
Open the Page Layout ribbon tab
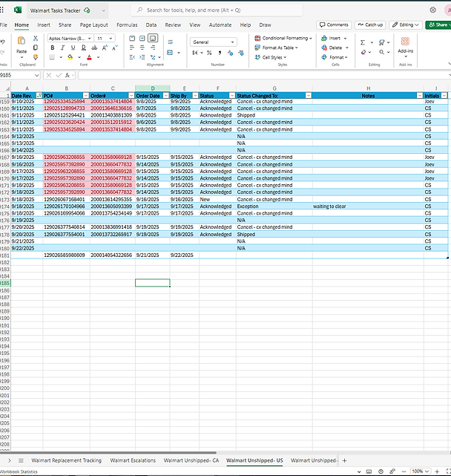[93, 25]
